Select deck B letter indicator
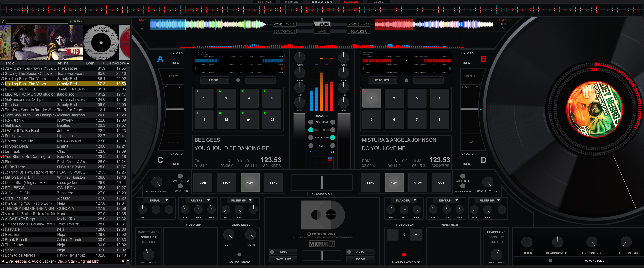644x268 pixels. 484,59
